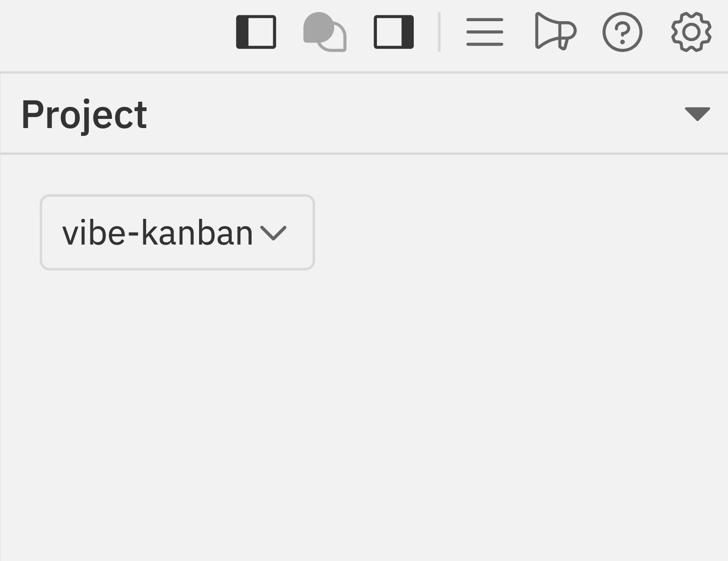
Task: Click the question mark help button
Action: (622, 32)
